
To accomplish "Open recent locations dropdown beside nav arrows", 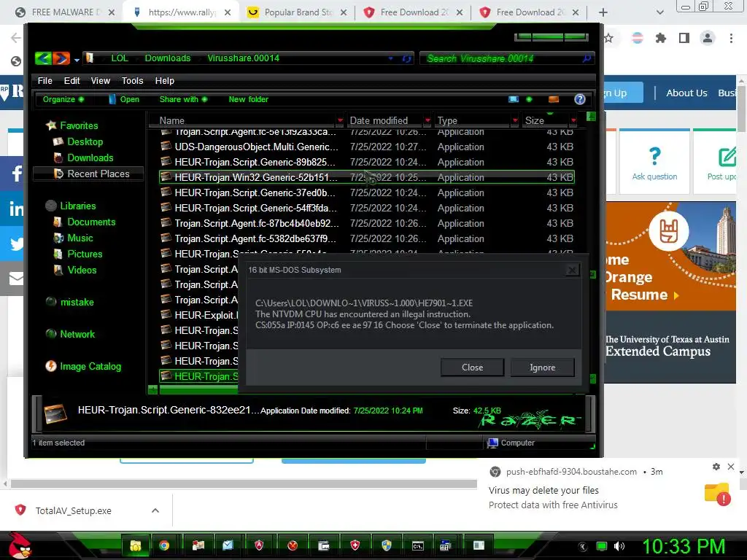I will (77, 60).
